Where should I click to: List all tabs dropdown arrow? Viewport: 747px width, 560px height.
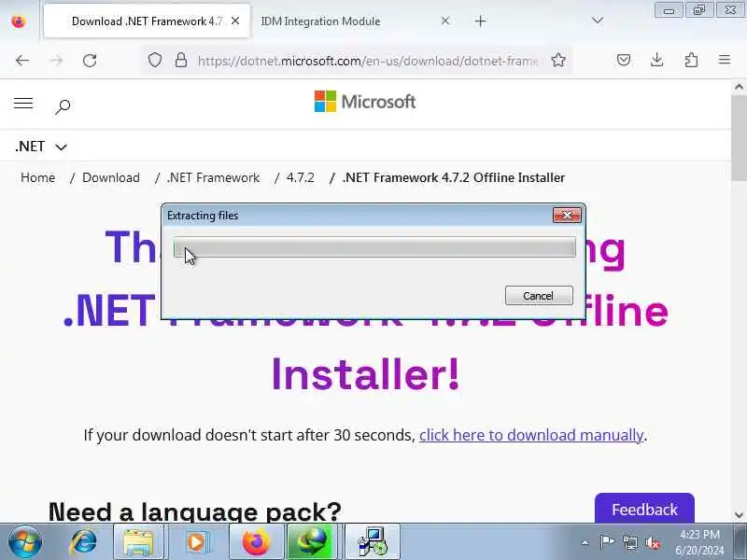click(x=598, y=21)
